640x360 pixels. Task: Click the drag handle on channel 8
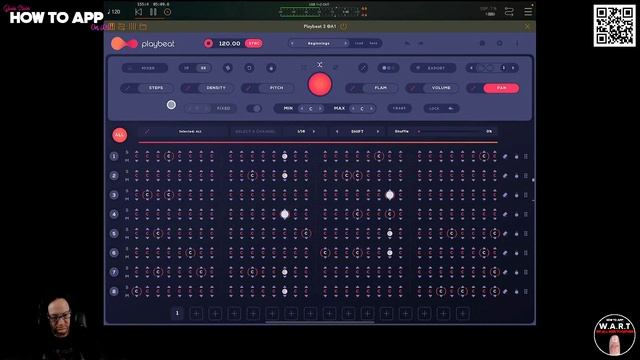click(x=526, y=291)
